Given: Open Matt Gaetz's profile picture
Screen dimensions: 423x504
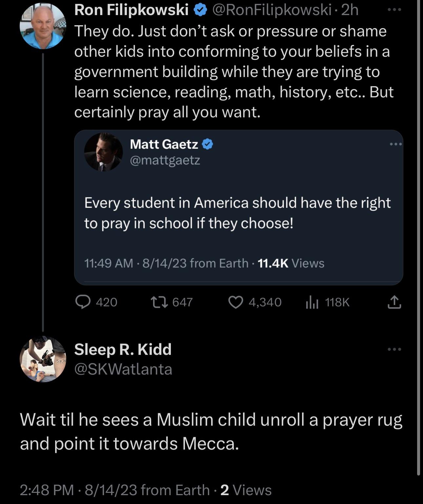Looking at the screenshot, I should 103,152.
